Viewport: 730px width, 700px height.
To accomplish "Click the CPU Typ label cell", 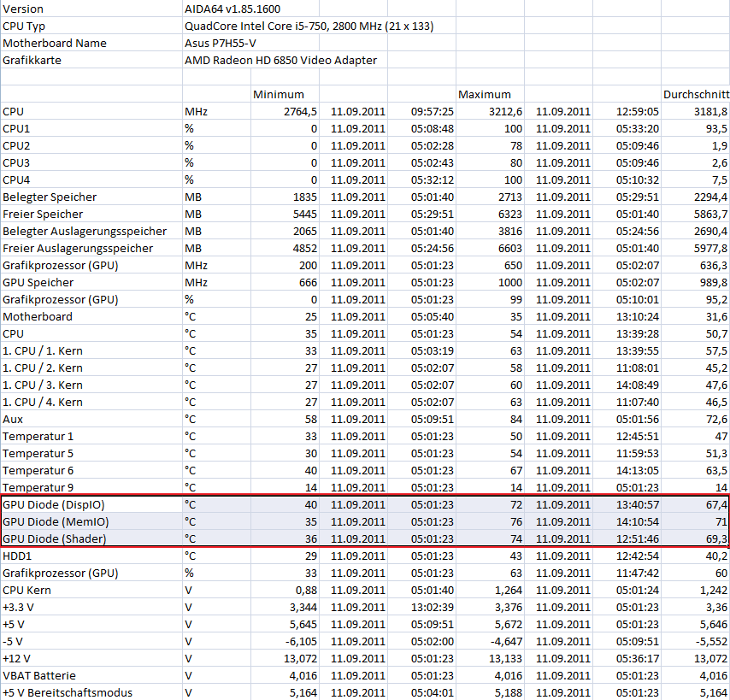I will coord(24,26).
